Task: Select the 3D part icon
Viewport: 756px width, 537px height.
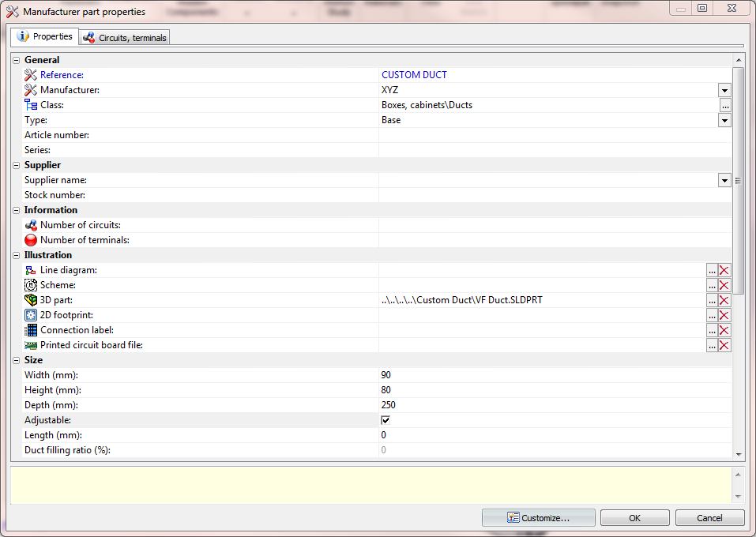Action: [x=30, y=300]
